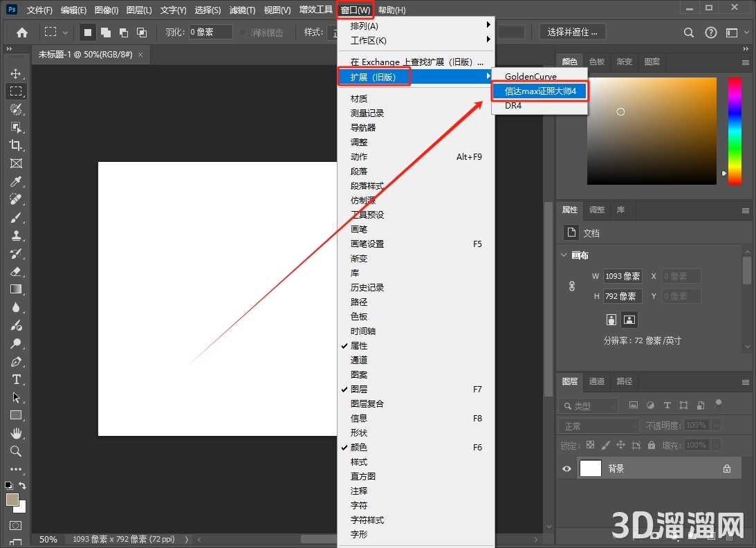Choose the Pen tool
This screenshot has height=548, width=756.
tap(16, 361)
